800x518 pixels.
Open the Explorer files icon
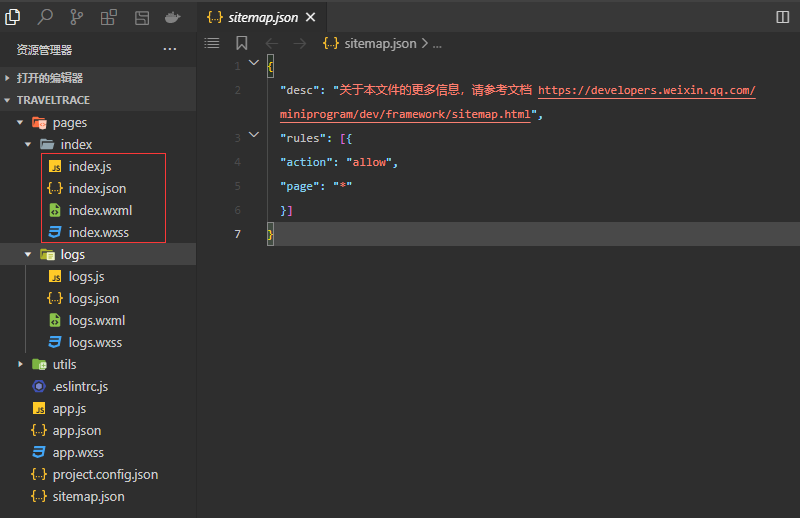click(13, 17)
